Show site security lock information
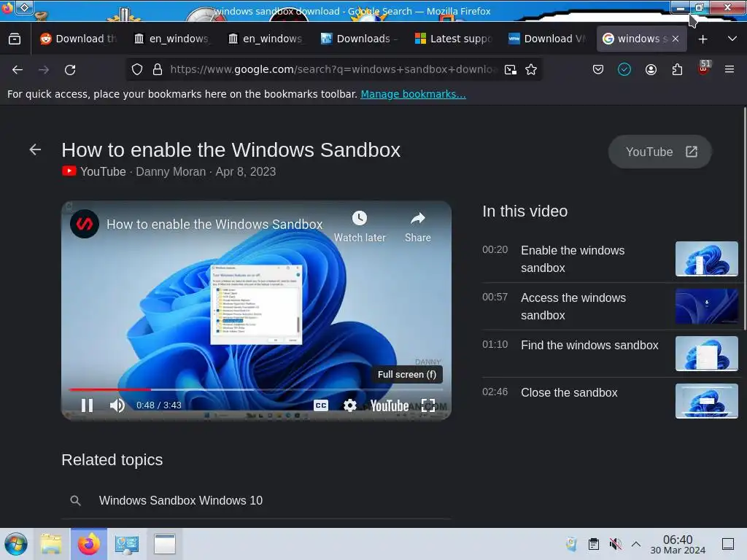 point(158,69)
